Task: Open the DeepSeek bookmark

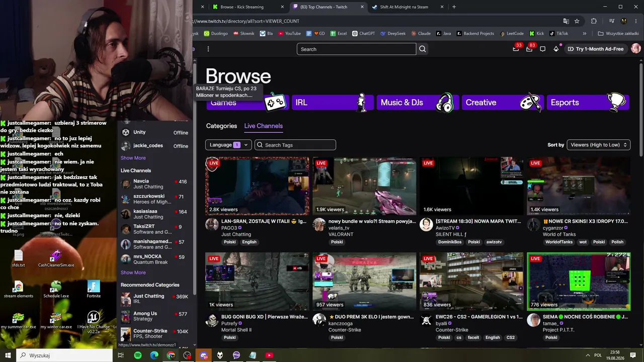Action: coord(393,34)
